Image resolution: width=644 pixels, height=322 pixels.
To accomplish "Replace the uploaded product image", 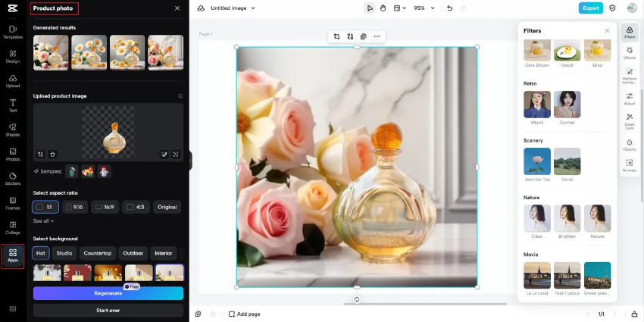I will coord(40,155).
